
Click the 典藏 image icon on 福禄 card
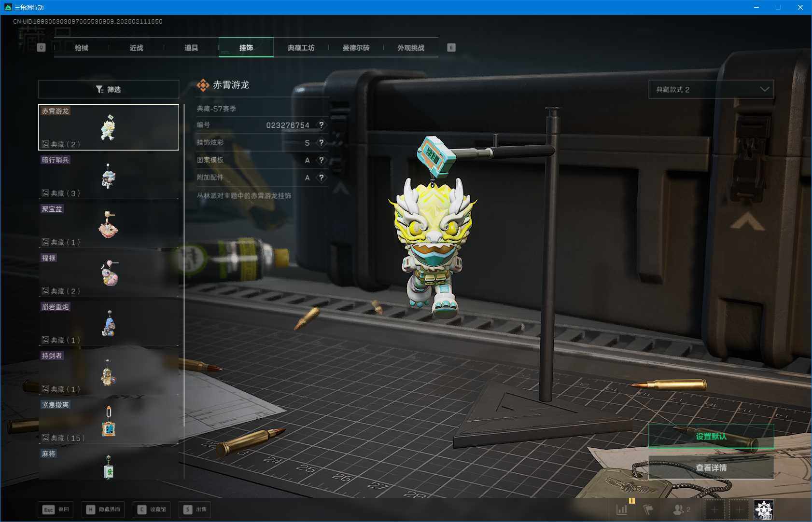[x=45, y=291]
